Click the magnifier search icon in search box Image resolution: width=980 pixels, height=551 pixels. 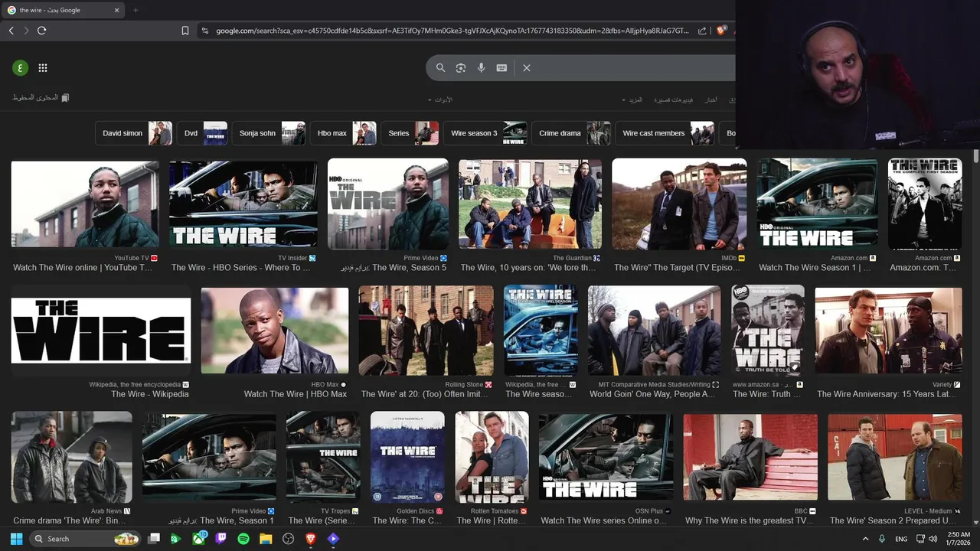[440, 67]
